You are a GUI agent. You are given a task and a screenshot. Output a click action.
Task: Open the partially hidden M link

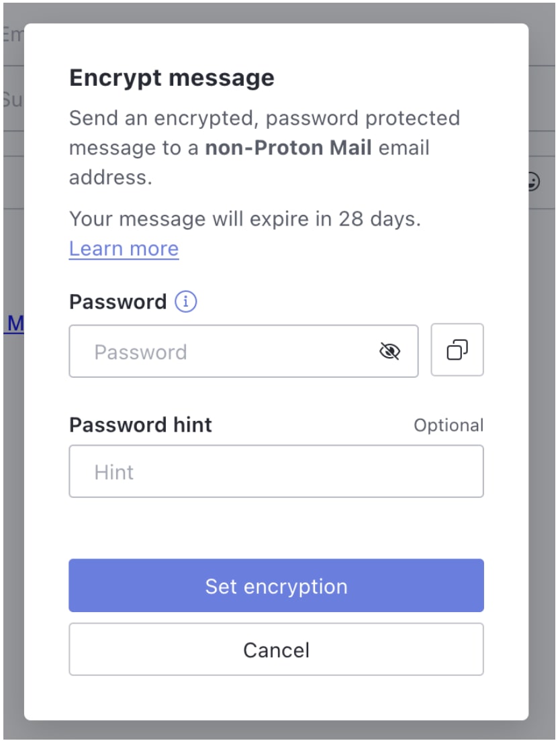14,324
